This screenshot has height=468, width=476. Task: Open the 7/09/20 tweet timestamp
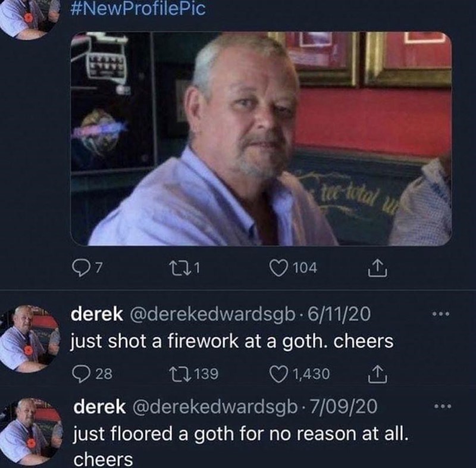pyautogui.click(x=343, y=407)
